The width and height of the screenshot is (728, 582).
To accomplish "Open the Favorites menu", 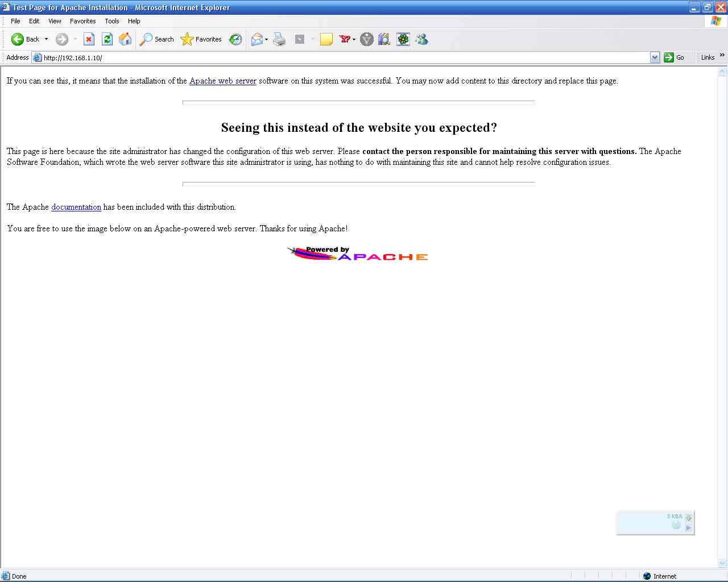I will click(83, 21).
